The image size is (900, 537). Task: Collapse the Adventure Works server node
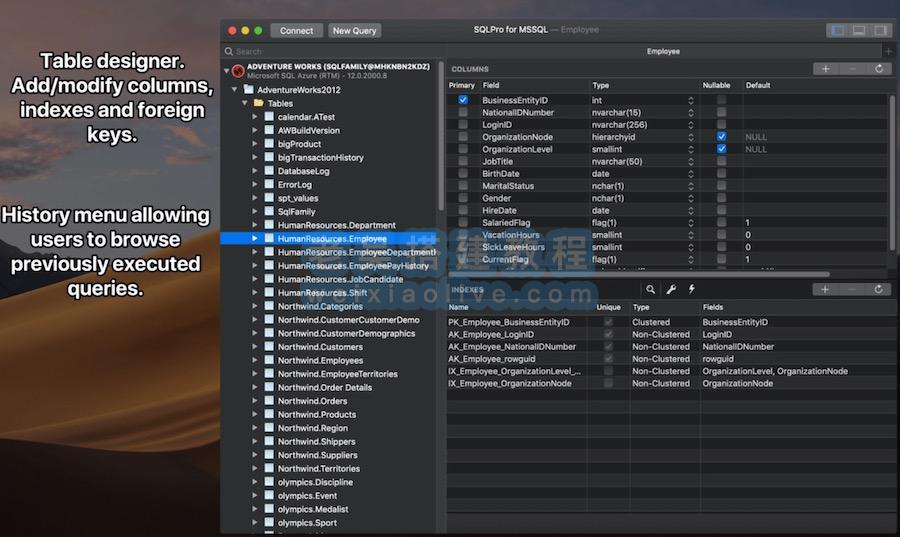click(x=227, y=71)
